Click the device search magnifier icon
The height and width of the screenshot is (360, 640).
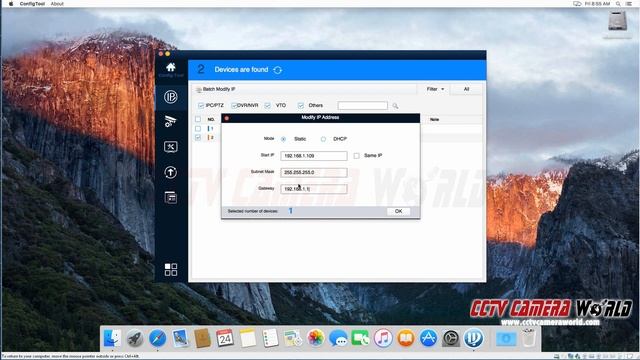pyautogui.click(x=395, y=106)
